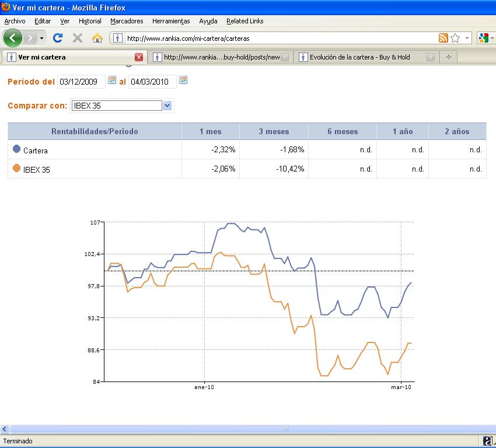Close the 'Ver mi cartera' tab
The height and width of the screenshot is (448, 496).
coord(138,57)
